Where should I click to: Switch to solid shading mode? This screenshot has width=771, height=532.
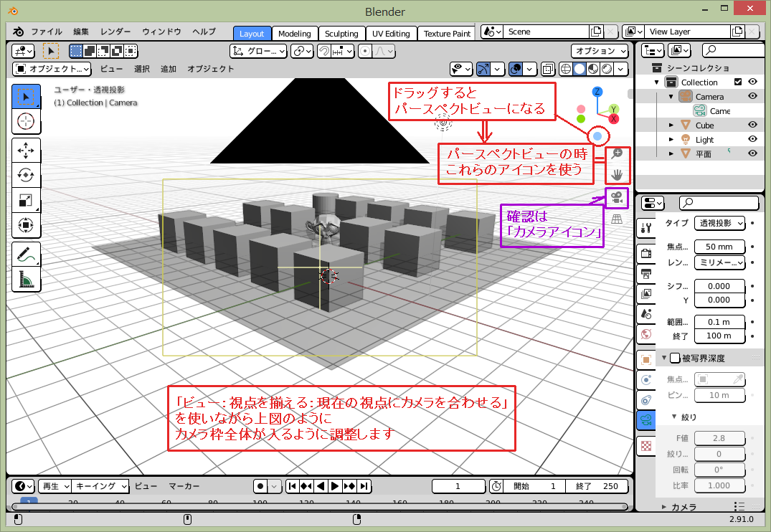[x=580, y=69]
